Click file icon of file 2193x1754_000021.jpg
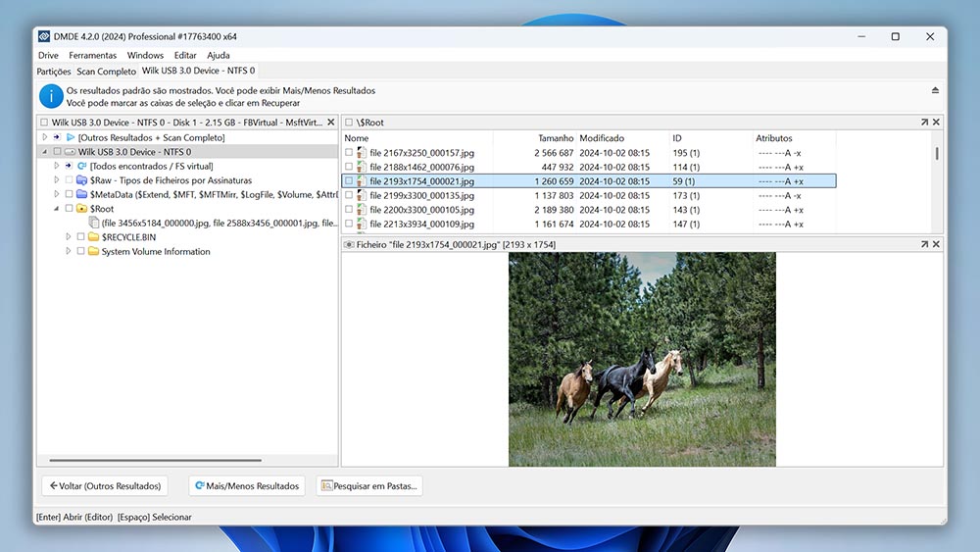The width and height of the screenshot is (980, 552). [362, 181]
